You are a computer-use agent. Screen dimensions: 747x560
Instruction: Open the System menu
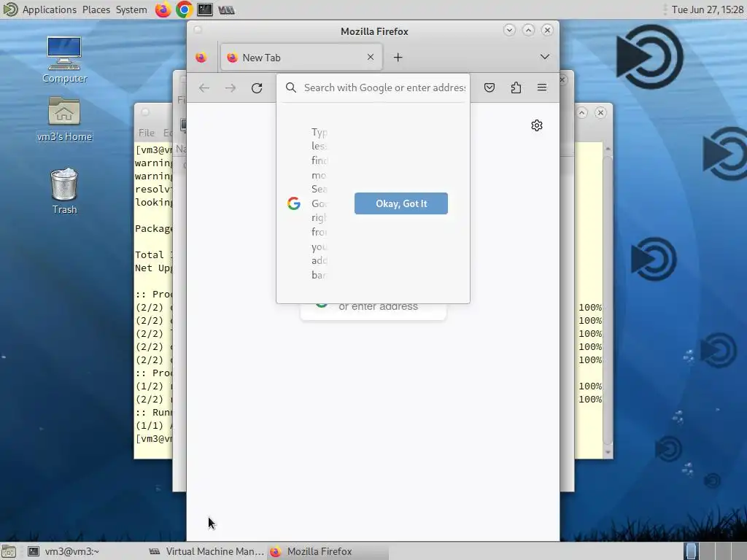coord(131,9)
